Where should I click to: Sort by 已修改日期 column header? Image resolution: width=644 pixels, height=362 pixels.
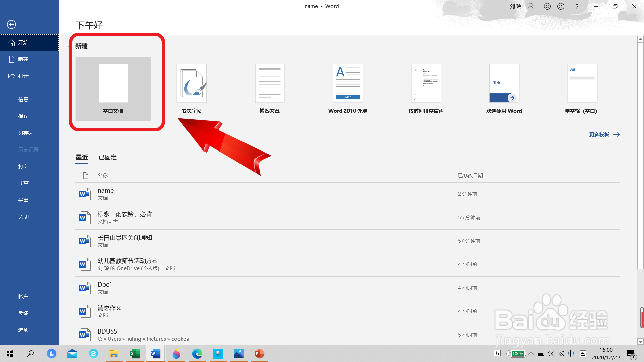point(470,176)
